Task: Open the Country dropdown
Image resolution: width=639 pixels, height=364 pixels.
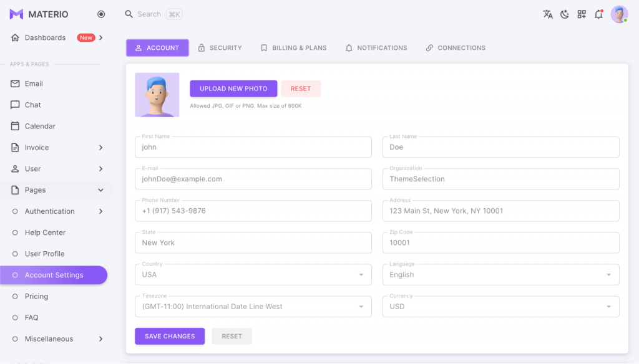Action: click(253, 274)
